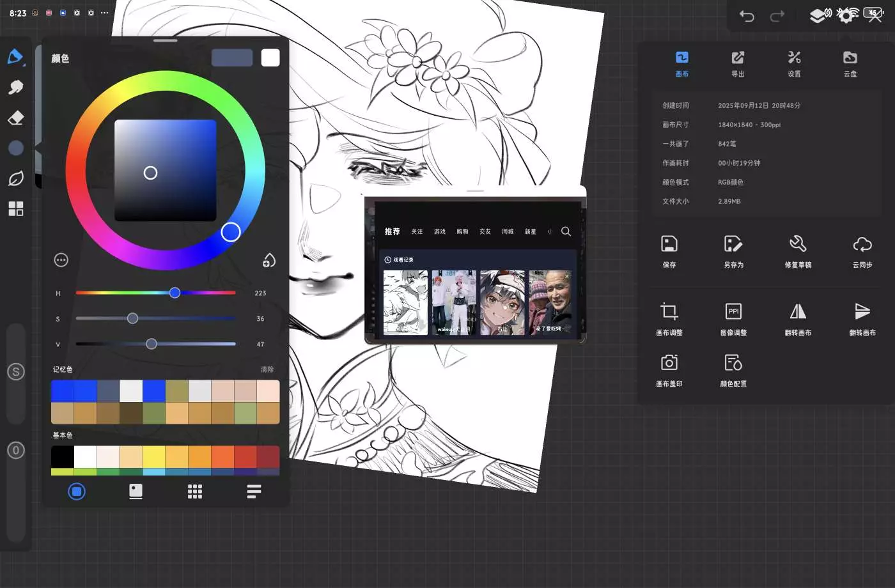Select the color wheel mode button

click(x=77, y=491)
